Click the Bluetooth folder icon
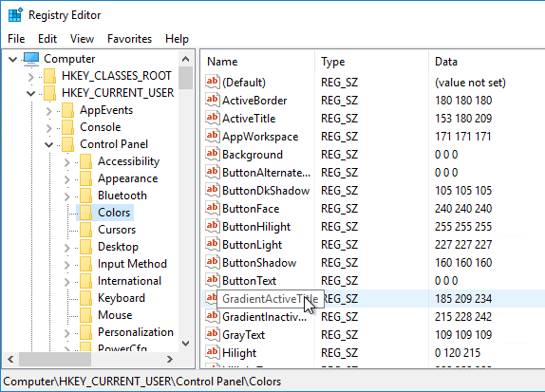The height and width of the screenshot is (392, 545). (85, 196)
